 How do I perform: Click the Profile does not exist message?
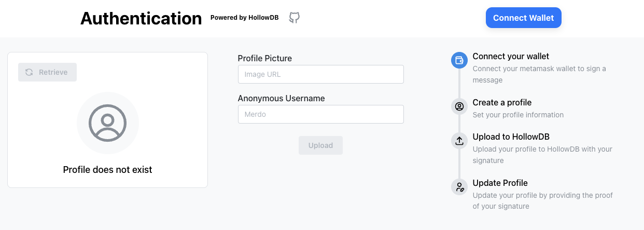pyautogui.click(x=108, y=170)
